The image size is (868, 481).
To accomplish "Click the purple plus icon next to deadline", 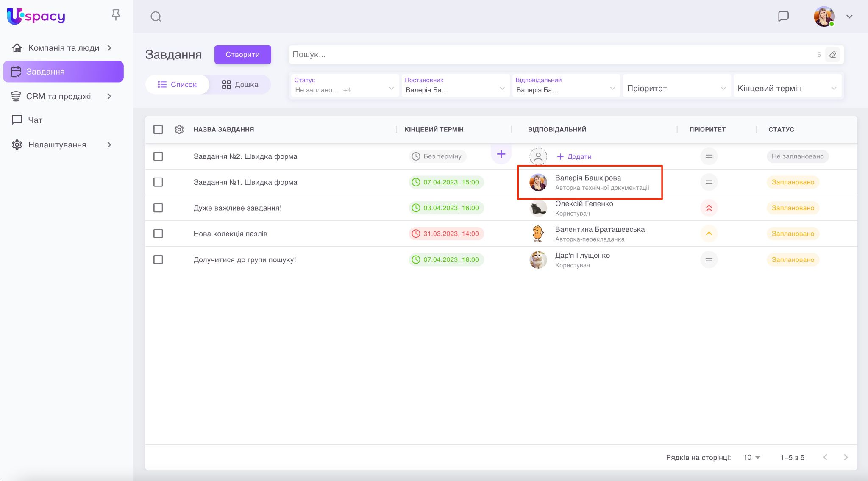I will pyautogui.click(x=501, y=154).
